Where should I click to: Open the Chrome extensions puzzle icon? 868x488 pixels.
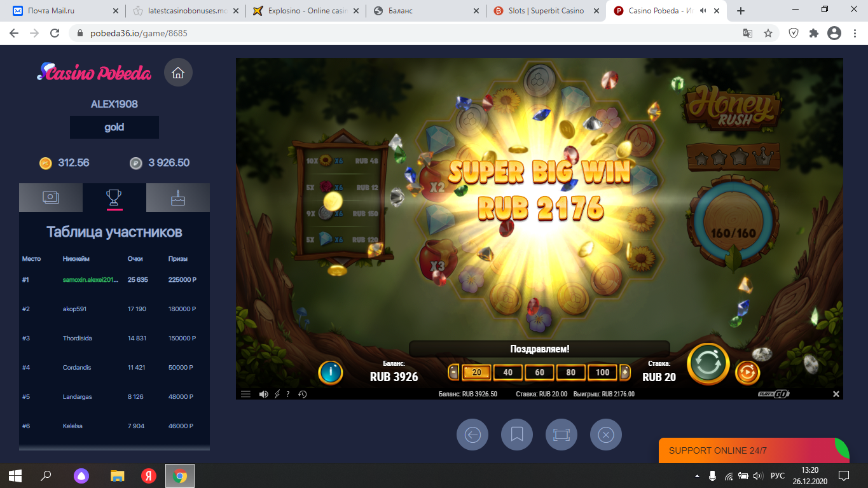coord(813,33)
